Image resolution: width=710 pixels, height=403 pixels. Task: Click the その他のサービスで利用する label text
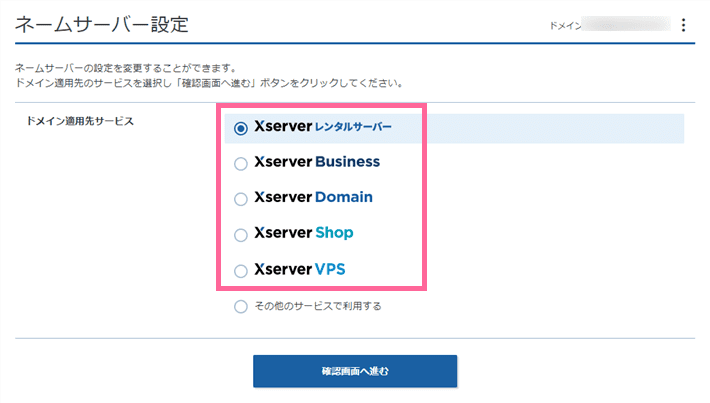click(x=318, y=306)
